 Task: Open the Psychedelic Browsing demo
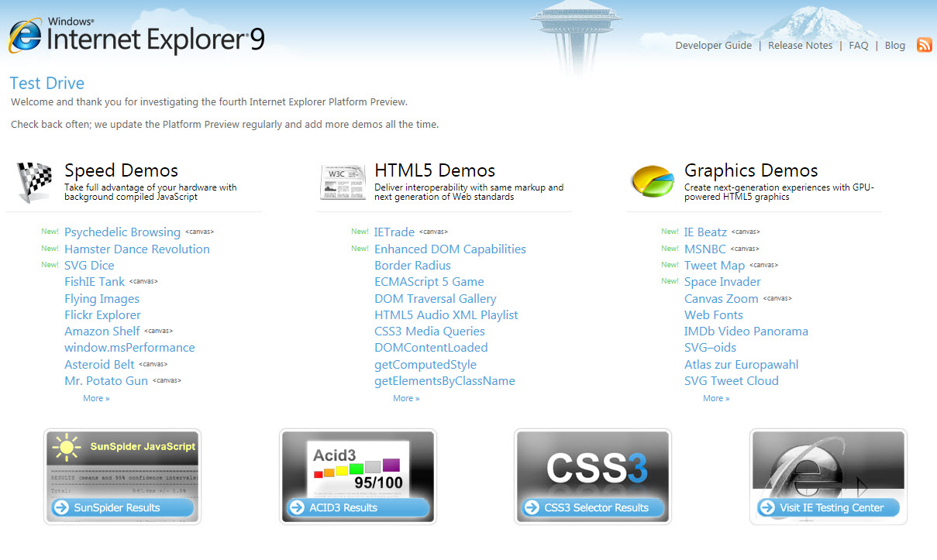[x=122, y=232]
